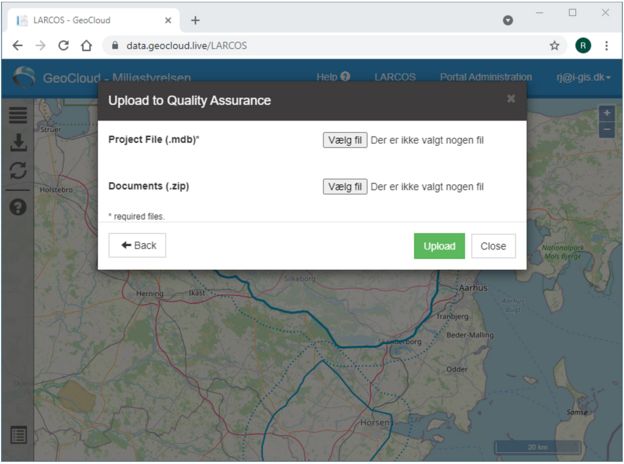Open the Help menu item
The image size is (624, 464).
(x=333, y=77)
